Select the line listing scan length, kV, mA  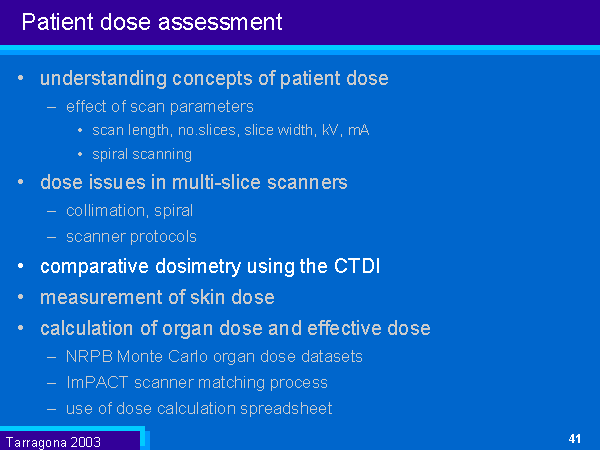click(x=230, y=130)
